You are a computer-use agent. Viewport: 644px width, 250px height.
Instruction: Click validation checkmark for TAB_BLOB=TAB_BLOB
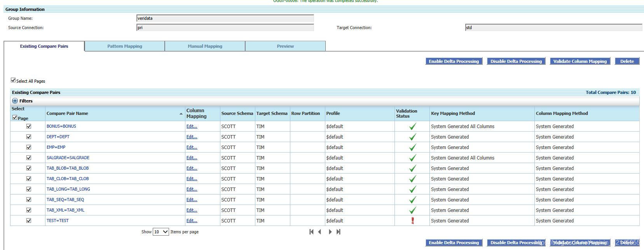point(412,168)
